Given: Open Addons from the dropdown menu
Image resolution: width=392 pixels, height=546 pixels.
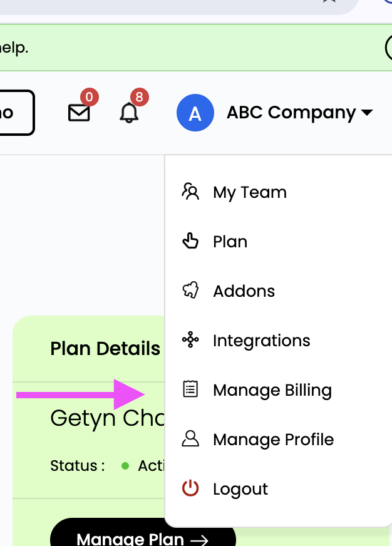Looking at the screenshot, I should (244, 291).
